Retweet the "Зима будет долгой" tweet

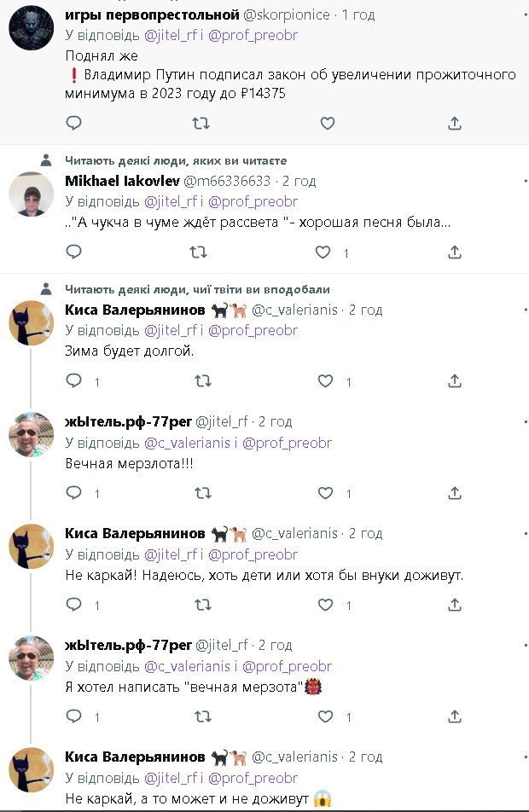point(201,381)
